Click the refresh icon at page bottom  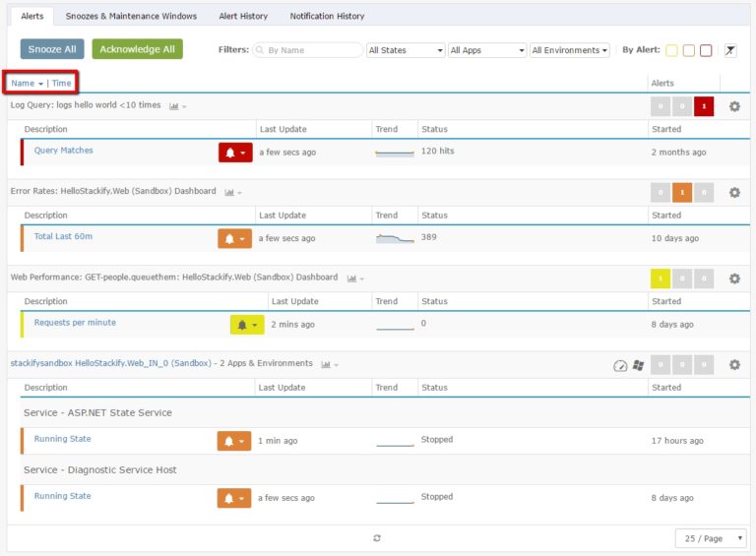point(377,537)
